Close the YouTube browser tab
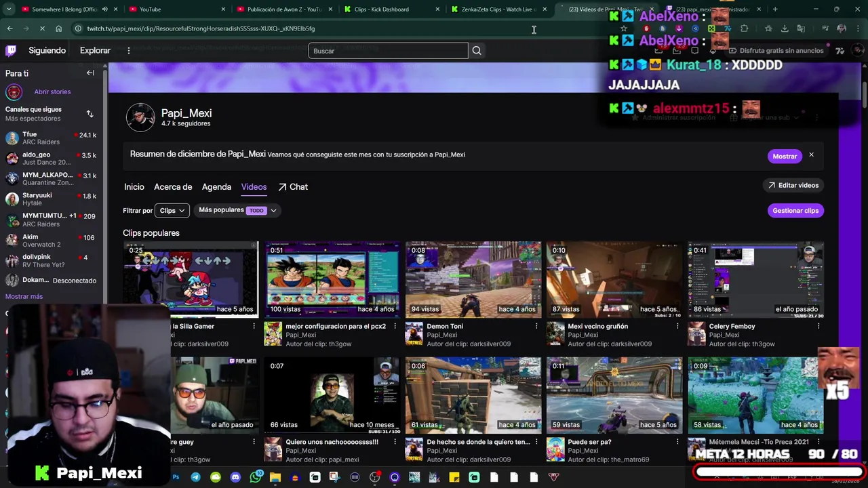Viewport: 868px width, 488px height. pyautogui.click(x=223, y=9)
